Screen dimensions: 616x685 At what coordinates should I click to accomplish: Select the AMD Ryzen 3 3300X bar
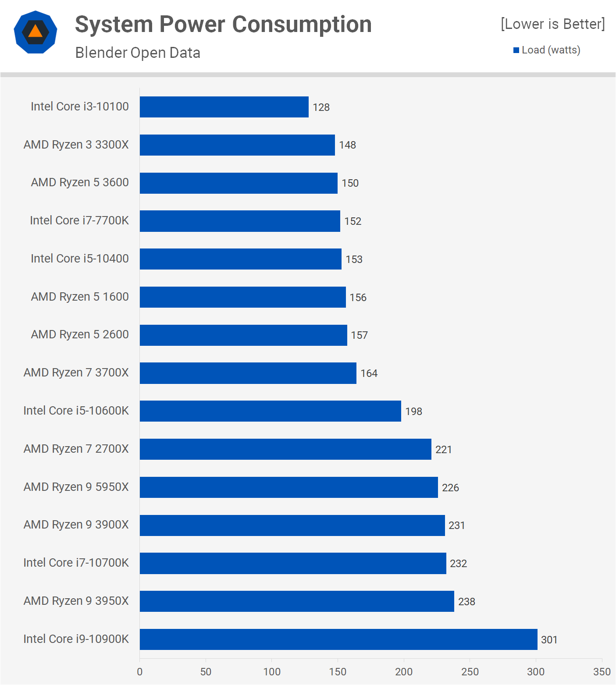[237, 145]
